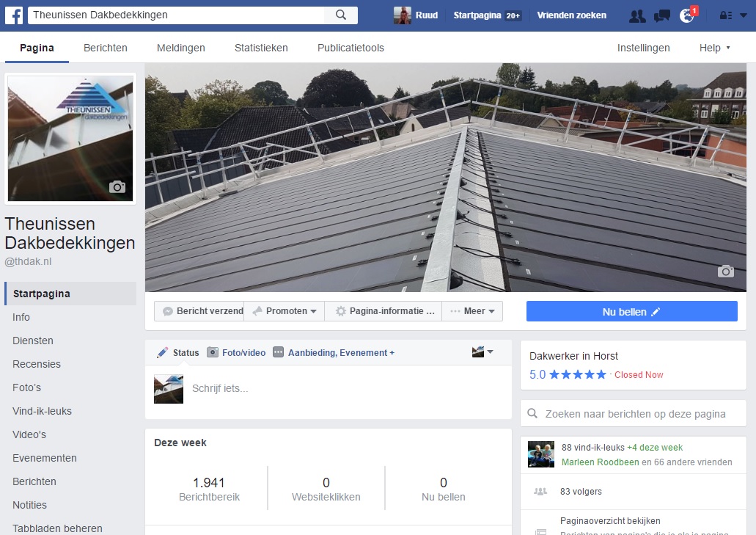Click the Pagina-informatie gear icon
The height and width of the screenshot is (535, 756).
(341, 311)
